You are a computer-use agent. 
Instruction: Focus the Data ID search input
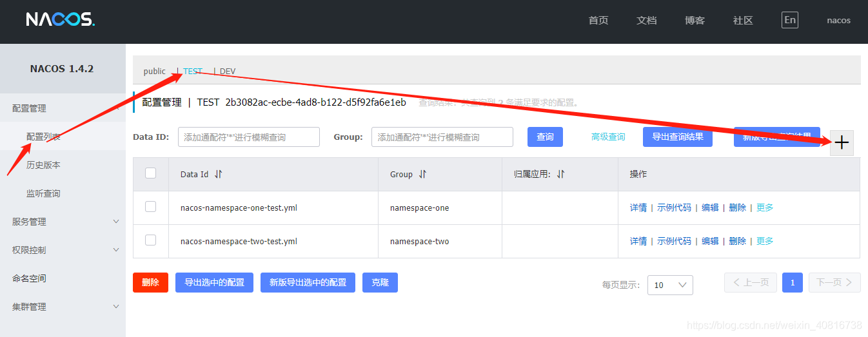tap(249, 137)
